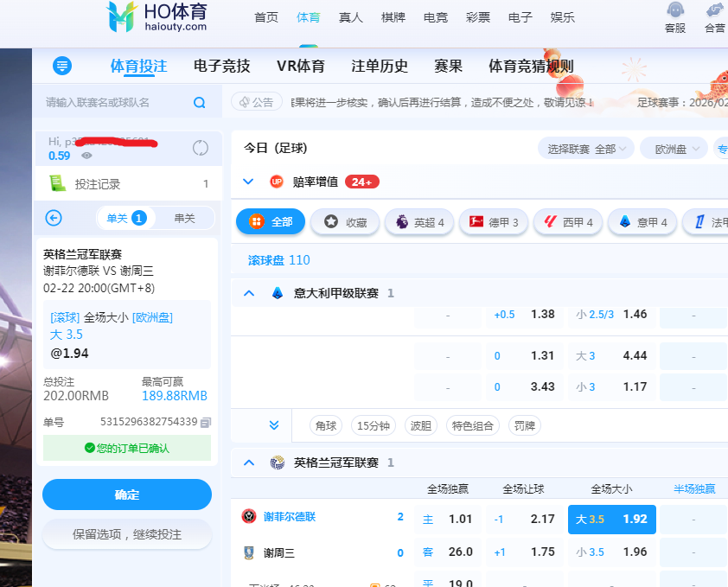The height and width of the screenshot is (587, 728).
Task: Open the blue list menu icon
Action: 61,67
